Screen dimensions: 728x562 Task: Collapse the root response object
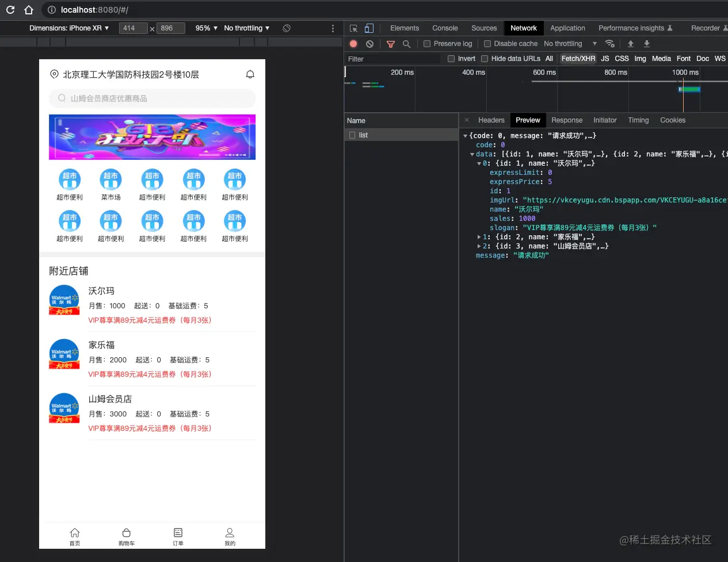[x=465, y=136]
